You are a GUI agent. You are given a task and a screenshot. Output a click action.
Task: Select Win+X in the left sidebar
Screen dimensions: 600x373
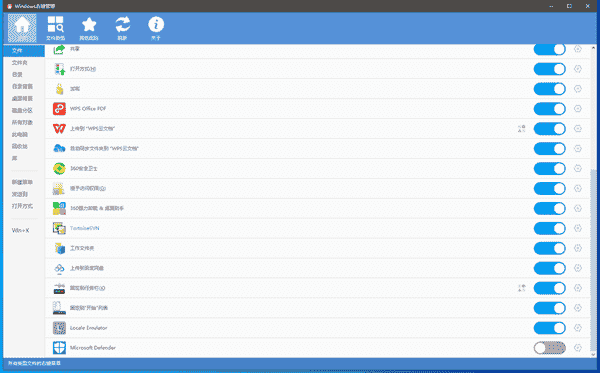20,230
